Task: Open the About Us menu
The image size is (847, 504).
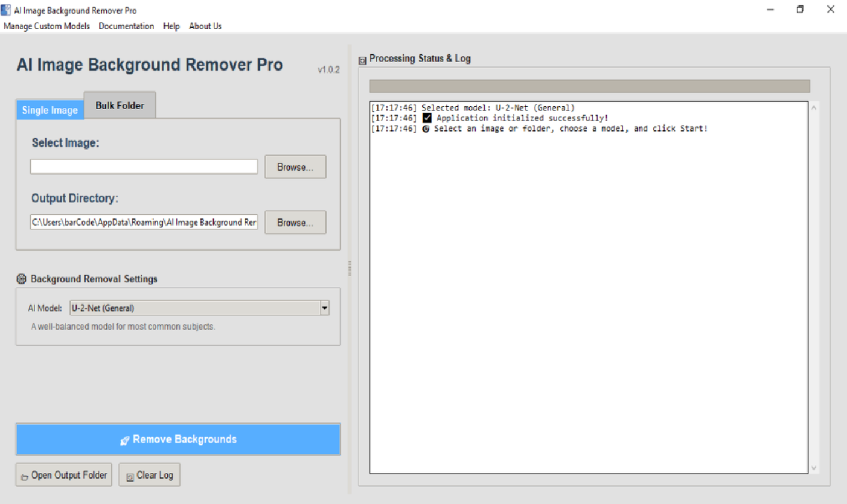Action: (205, 26)
